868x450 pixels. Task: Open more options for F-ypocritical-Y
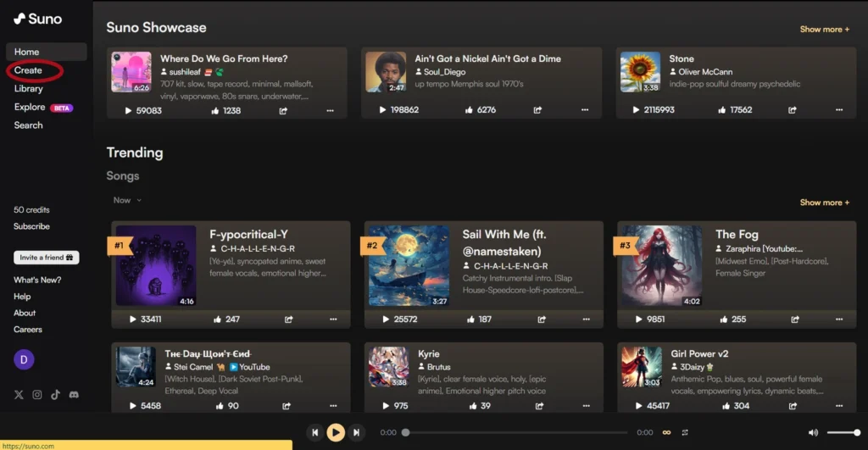(x=333, y=319)
